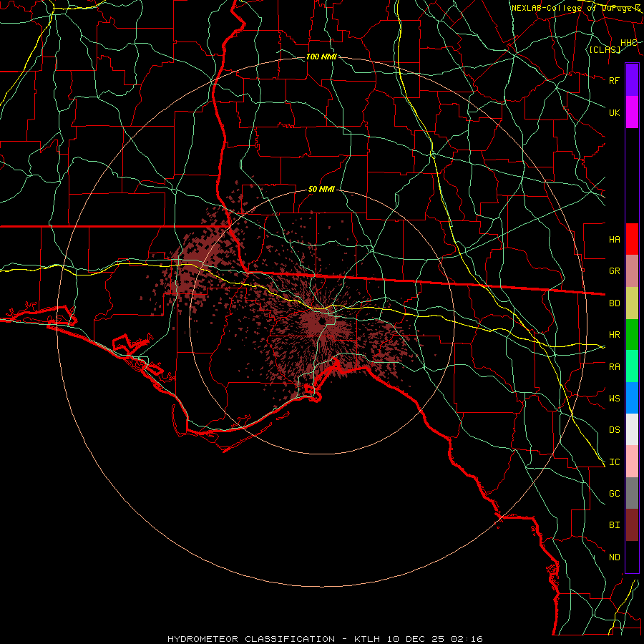
Task: Click the 100 NMI range ring label
Action: coord(321,57)
